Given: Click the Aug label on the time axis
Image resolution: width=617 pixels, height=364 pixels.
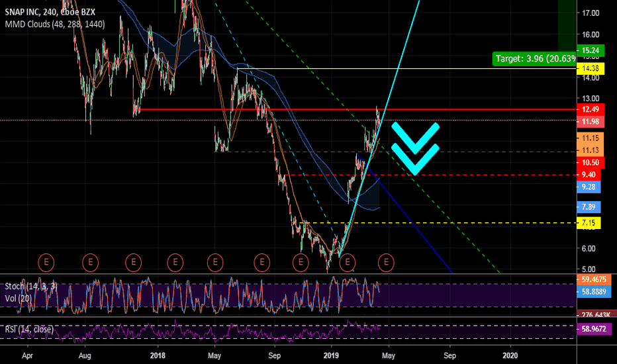Looking at the screenshot, I should point(85,356).
